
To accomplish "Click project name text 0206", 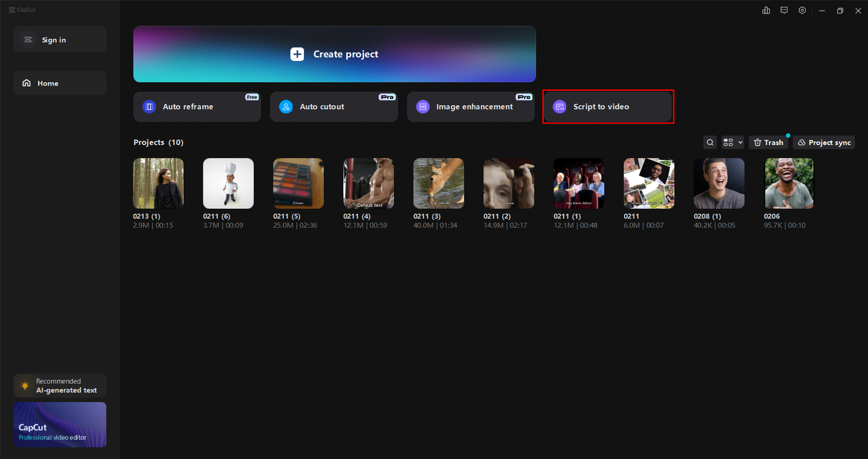I will point(772,216).
